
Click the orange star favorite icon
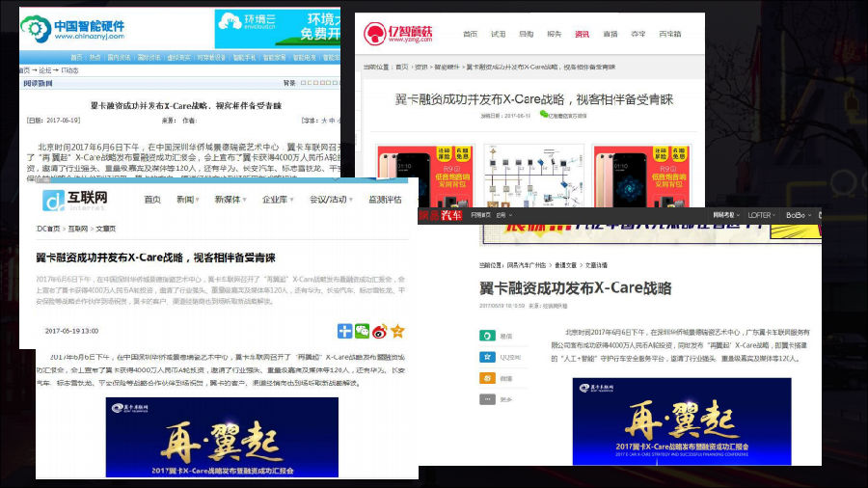click(396, 331)
